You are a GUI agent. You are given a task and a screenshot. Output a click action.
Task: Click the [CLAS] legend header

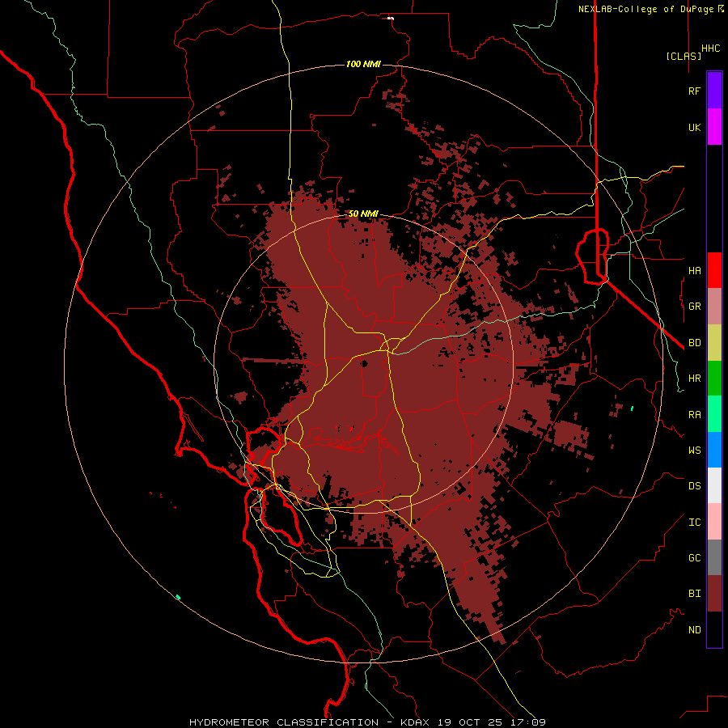pyautogui.click(x=684, y=56)
